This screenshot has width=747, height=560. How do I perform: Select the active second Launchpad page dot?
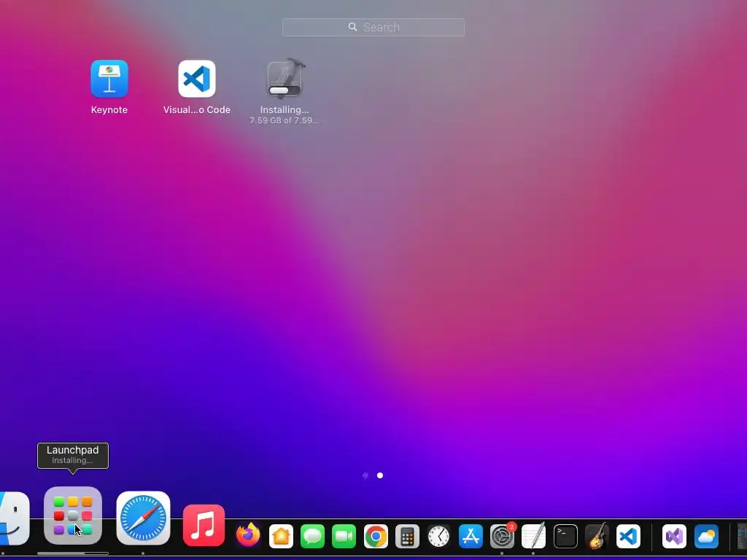coord(380,475)
